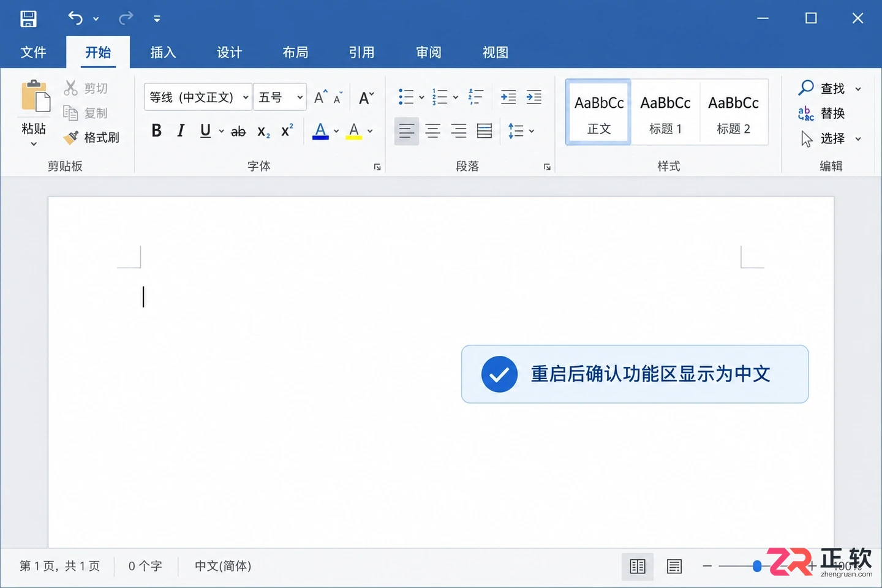Clear formatting with the A eraser icon
The image size is (882, 588).
[x=366, y=97]
